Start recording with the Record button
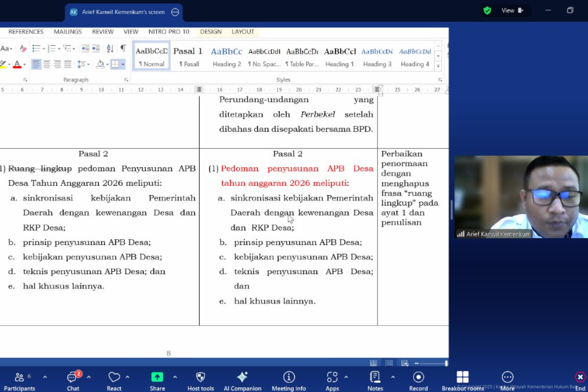Viewport: 588px width, 392px height. point(418,381)
